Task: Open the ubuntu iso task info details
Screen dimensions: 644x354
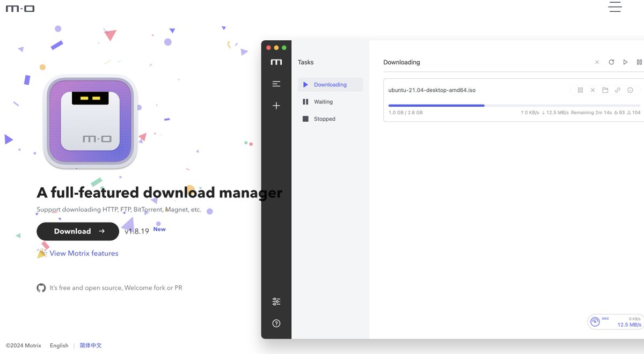Action: pos(630,90)
